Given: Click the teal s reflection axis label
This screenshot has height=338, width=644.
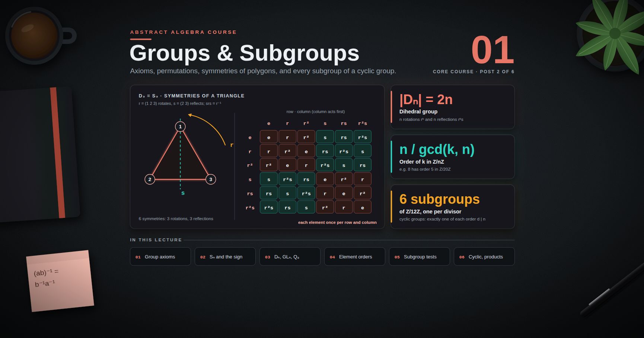Looking at the screenshot, I should click(183, 193).
